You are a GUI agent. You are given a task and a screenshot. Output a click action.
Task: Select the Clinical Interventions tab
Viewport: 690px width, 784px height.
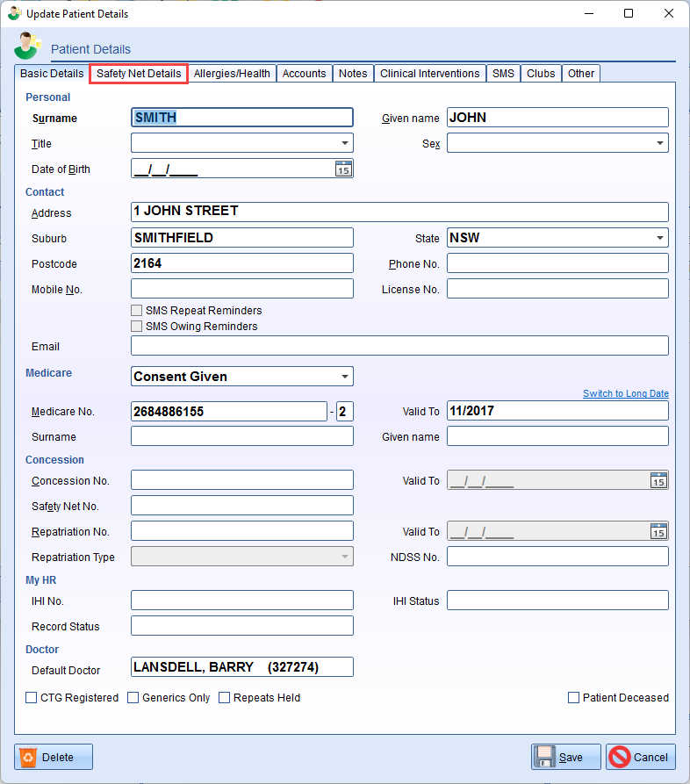[x=429, y=74]
